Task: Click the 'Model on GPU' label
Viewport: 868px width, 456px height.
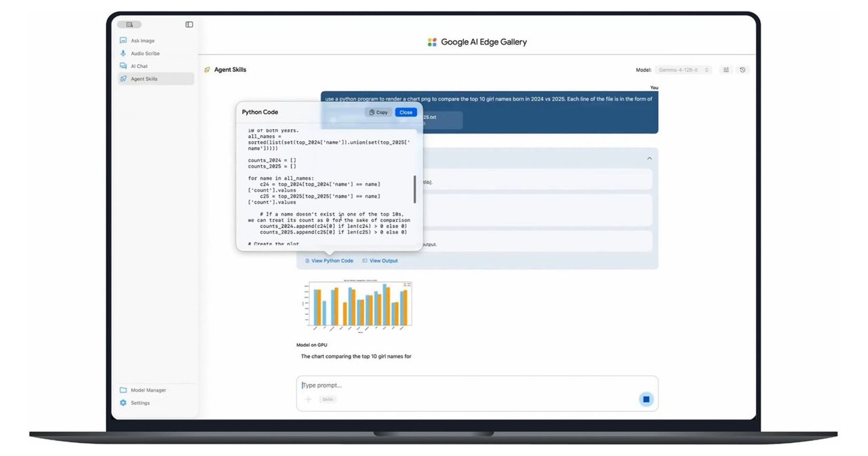Action: coord(312,345)
